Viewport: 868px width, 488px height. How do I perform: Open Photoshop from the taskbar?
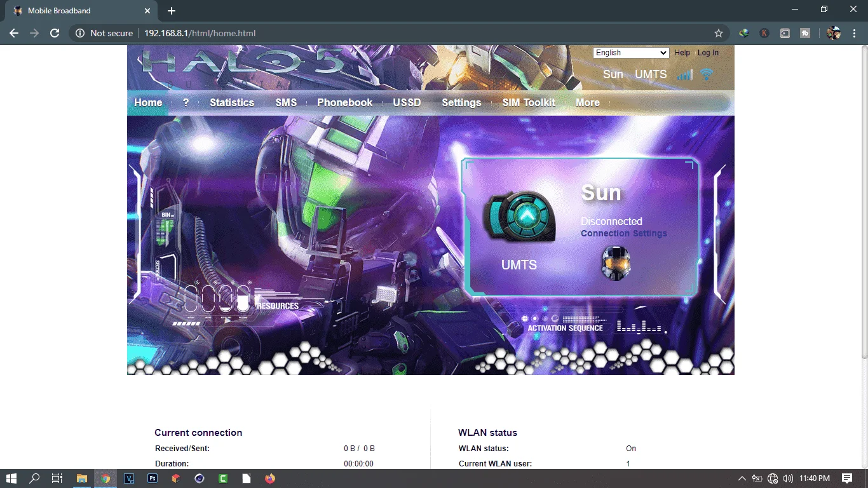(153, 478)
